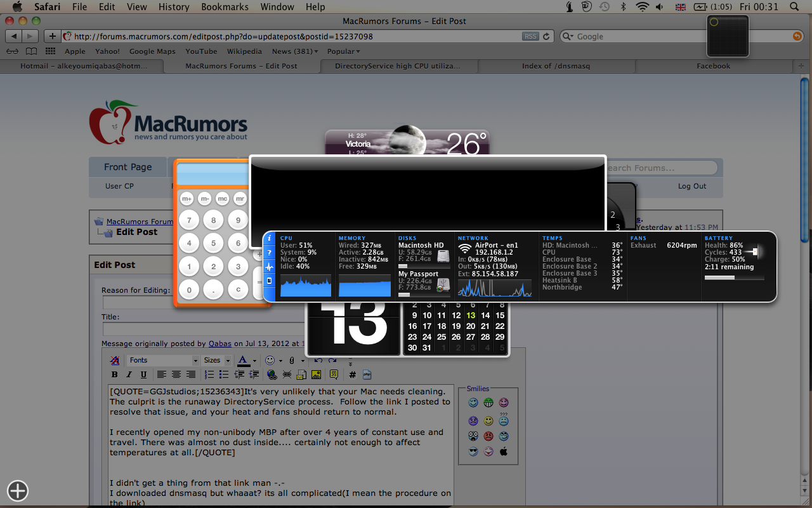Open the Sizes dropdown in editor
This screenshot has height=508, width=812.
click(x=216, y=360)
